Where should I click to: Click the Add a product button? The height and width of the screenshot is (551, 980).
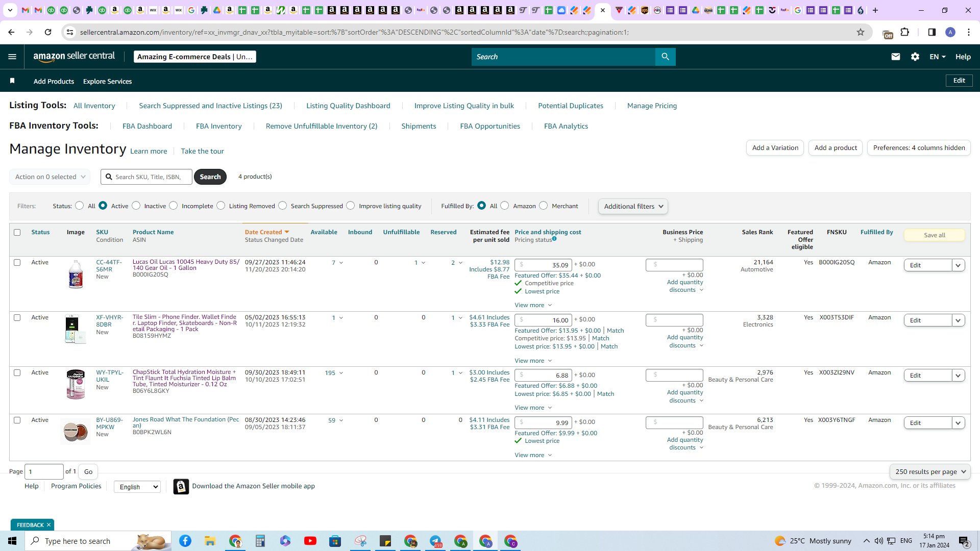pyautogui.click(x=836, y=148)
